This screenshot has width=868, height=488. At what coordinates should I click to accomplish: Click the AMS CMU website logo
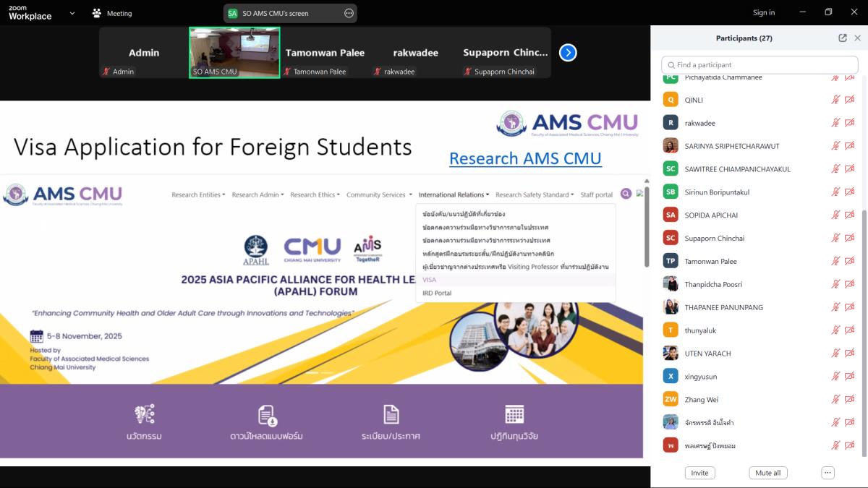(63, 194)
